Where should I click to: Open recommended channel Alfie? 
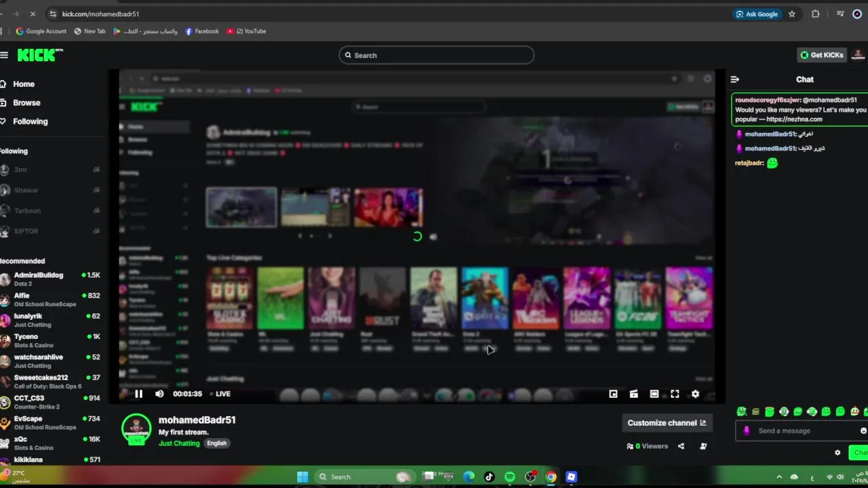coord(51,300)
